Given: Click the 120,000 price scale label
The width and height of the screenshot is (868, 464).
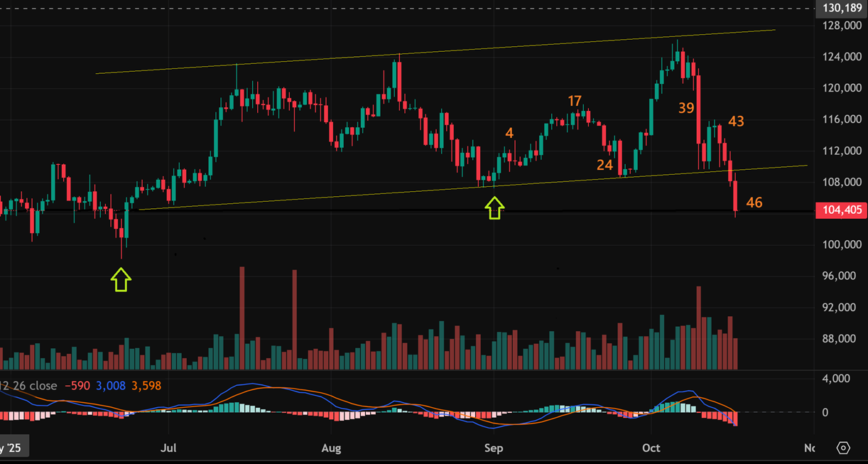Looking at the screenshot, I should click(x=842, y=88).
